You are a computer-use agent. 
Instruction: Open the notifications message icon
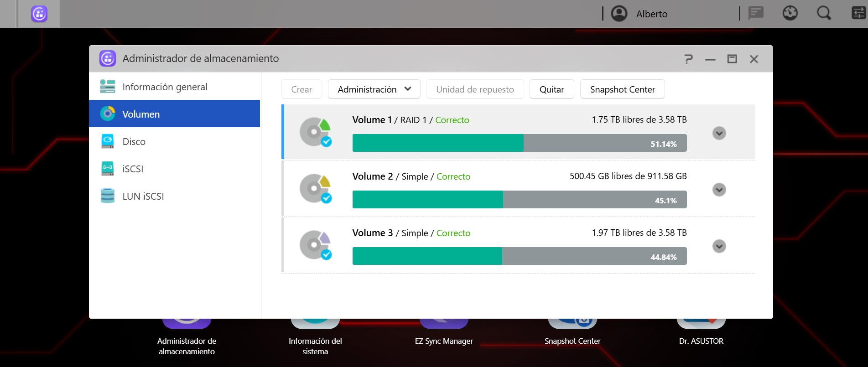[756, 13]
